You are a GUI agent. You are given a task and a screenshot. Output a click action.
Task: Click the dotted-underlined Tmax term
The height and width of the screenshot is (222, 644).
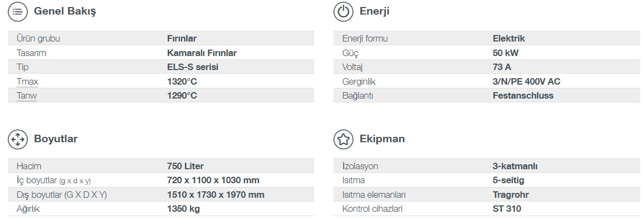point(27,81)
